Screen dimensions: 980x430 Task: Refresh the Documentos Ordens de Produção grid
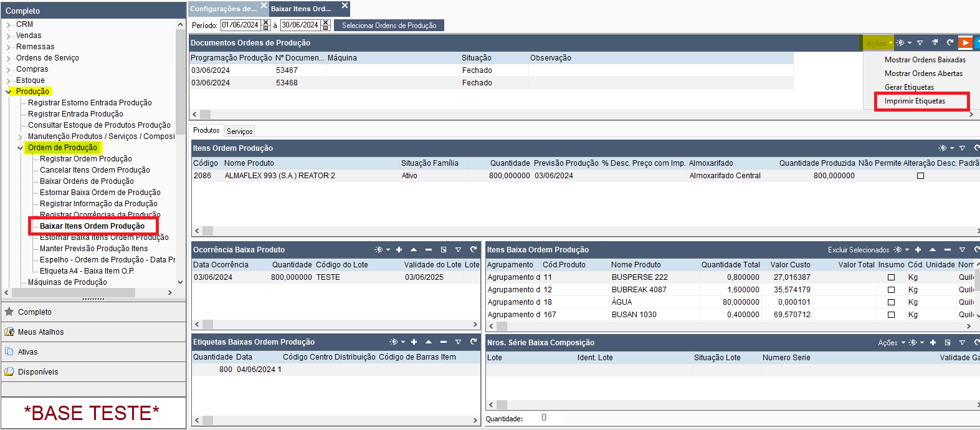[949, 43]
